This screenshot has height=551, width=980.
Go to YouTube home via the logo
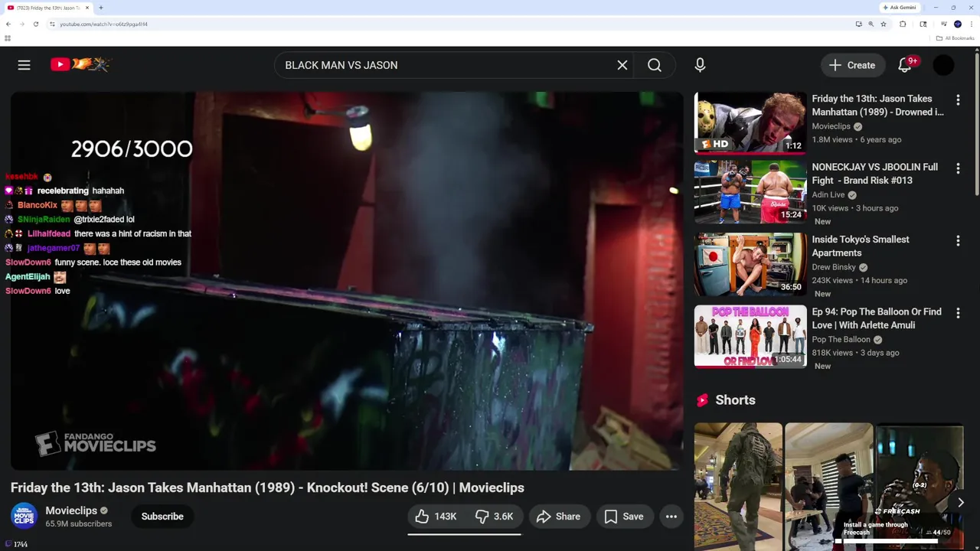[x=81, y=65]
